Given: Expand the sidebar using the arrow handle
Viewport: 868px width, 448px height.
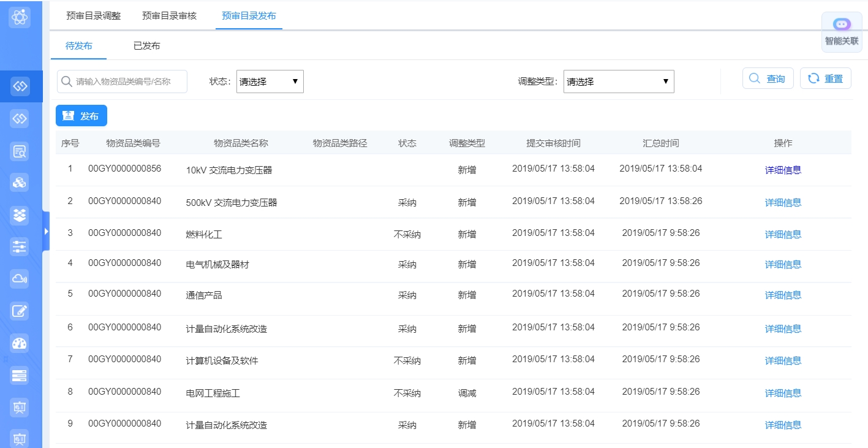Looking at the screenshot, I should [x=46, y=231].
